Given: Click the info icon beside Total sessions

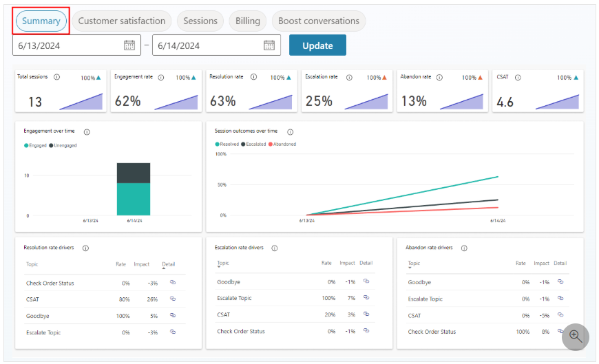Looking at the screenshot, I should 56,77.
